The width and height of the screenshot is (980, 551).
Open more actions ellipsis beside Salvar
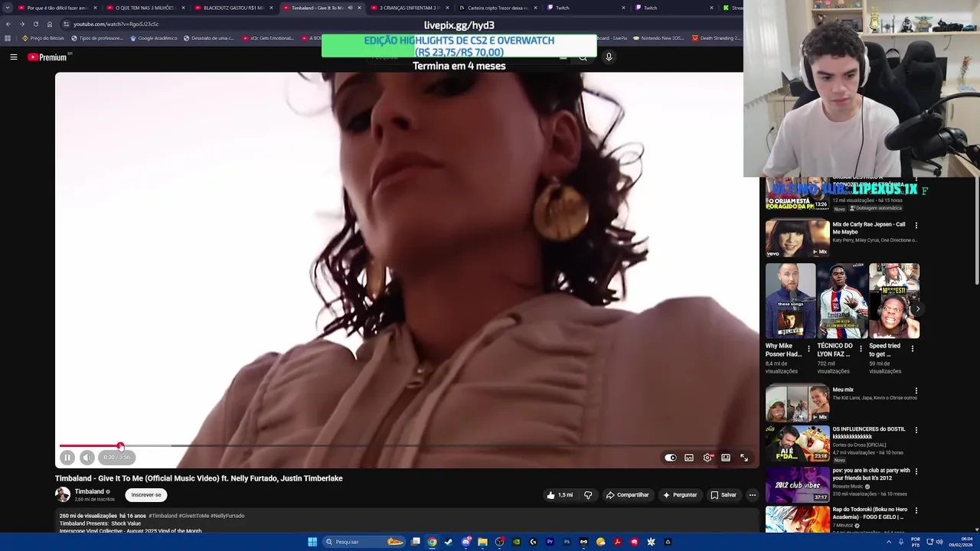(752, 495)
